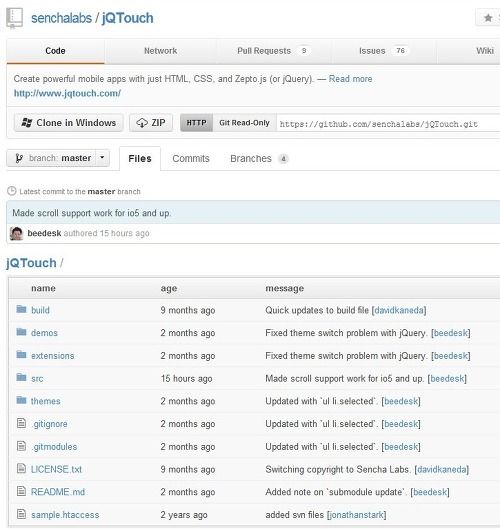Screen dimensions: 500x529
Task: Click the build folder icon
Action: pos(21,309)
